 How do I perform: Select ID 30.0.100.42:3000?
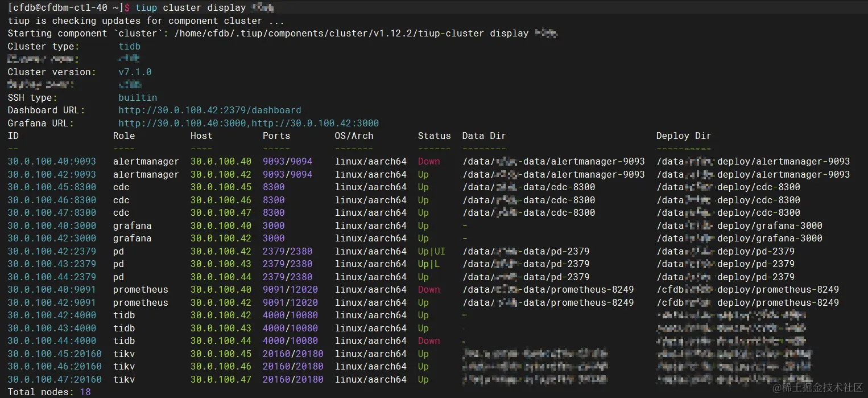[x=52, y=239]
